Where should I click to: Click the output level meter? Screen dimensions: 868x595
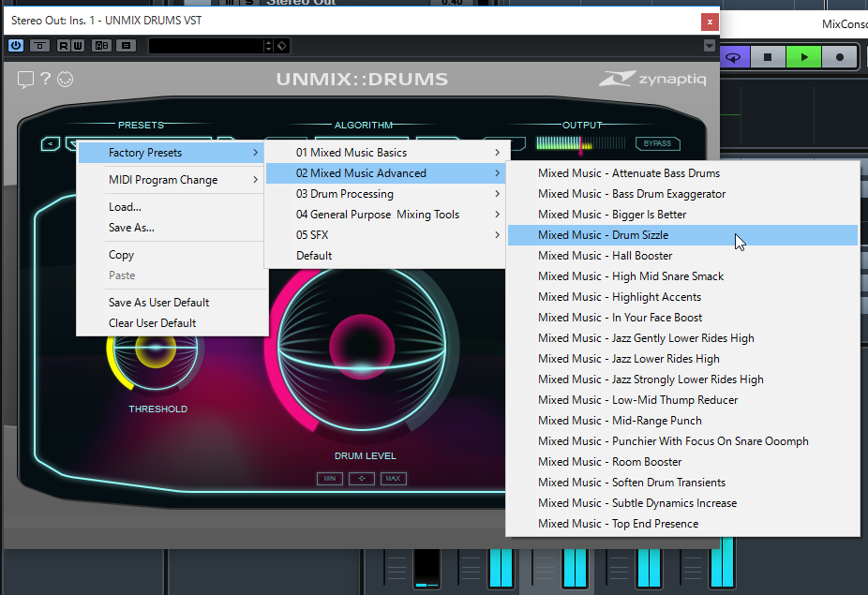[x=580, y=143]
